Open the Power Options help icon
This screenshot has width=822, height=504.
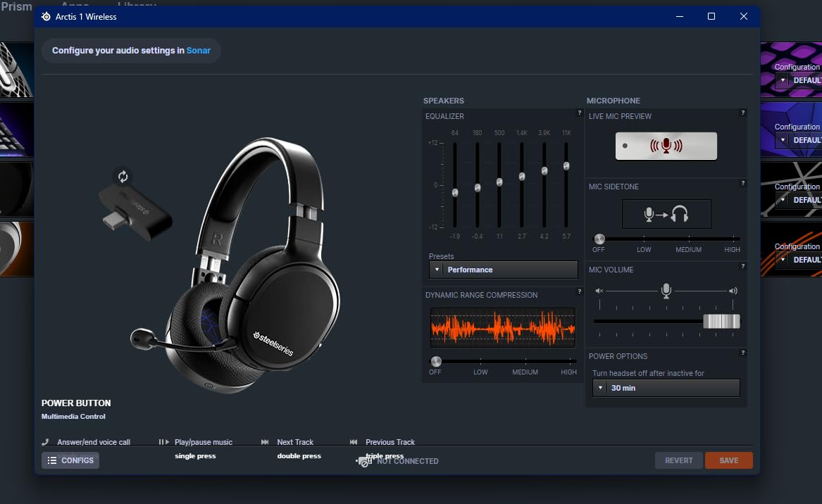click(743, 353)
